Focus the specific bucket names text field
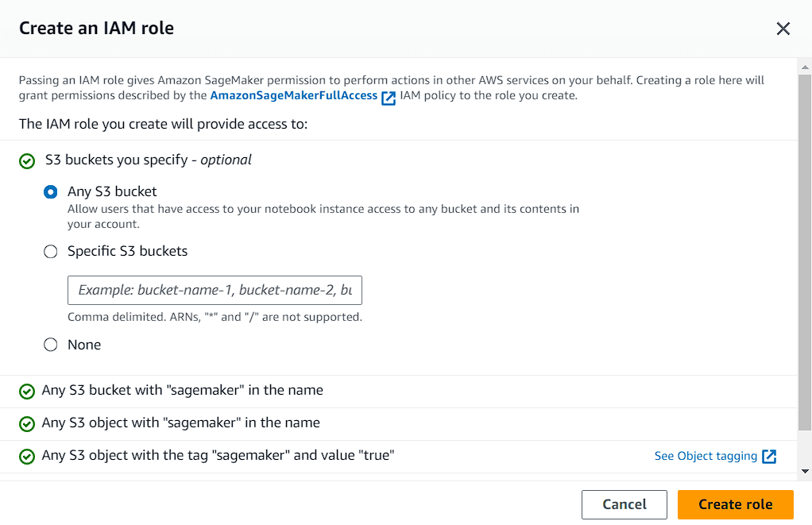Screen dimensions: 812x525 click(x=215, y=291)
